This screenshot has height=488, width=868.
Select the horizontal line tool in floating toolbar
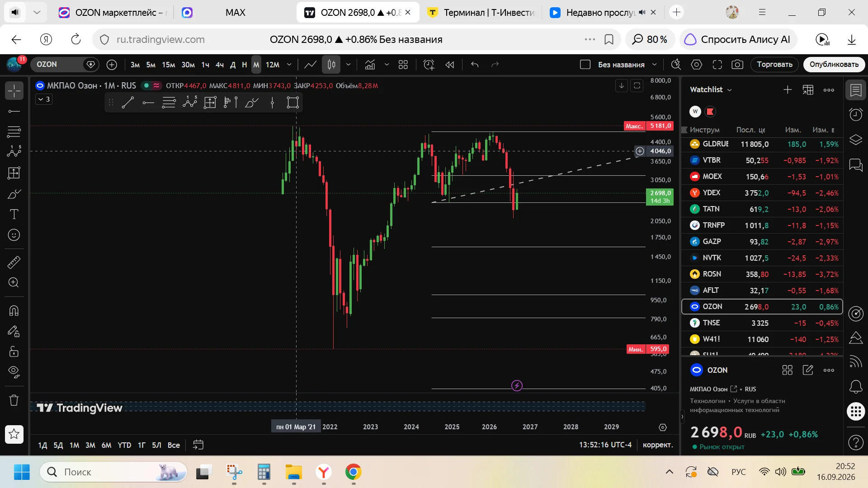(148, 103)
